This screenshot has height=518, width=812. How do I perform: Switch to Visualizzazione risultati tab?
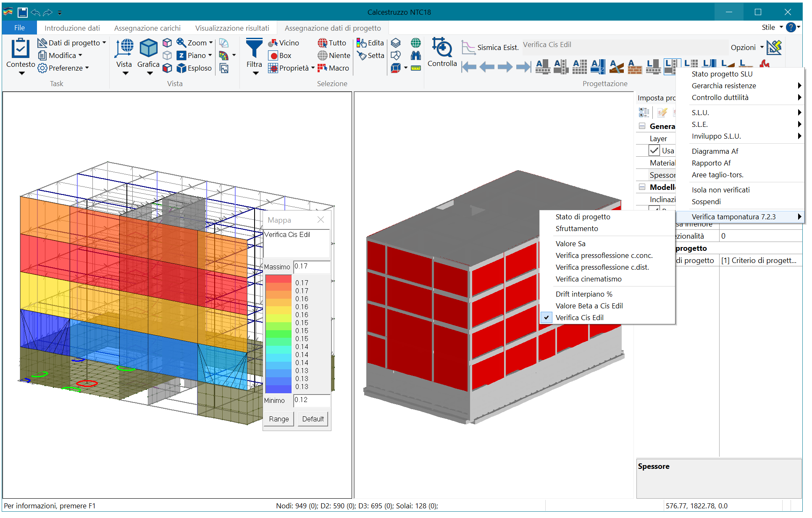tap(232, 28)
